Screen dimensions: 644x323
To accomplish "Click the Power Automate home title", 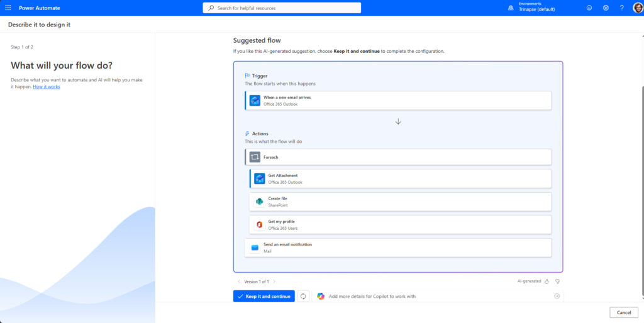I will click(x=38, y=8).
